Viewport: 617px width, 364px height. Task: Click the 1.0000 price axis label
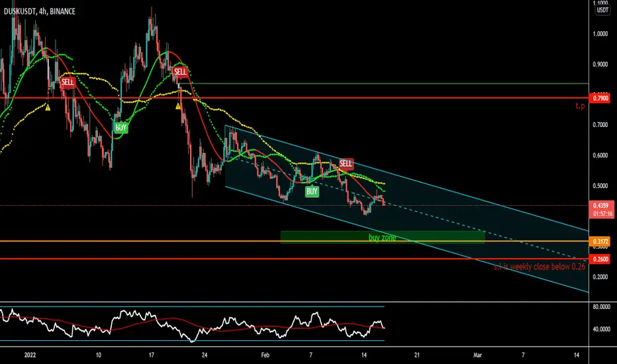point(600,34)
